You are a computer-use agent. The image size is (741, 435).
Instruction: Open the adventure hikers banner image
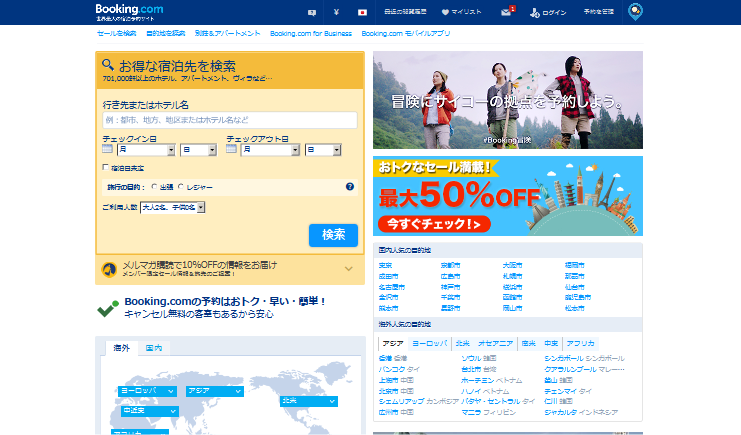pyautogui.click(x=508, y=100)
